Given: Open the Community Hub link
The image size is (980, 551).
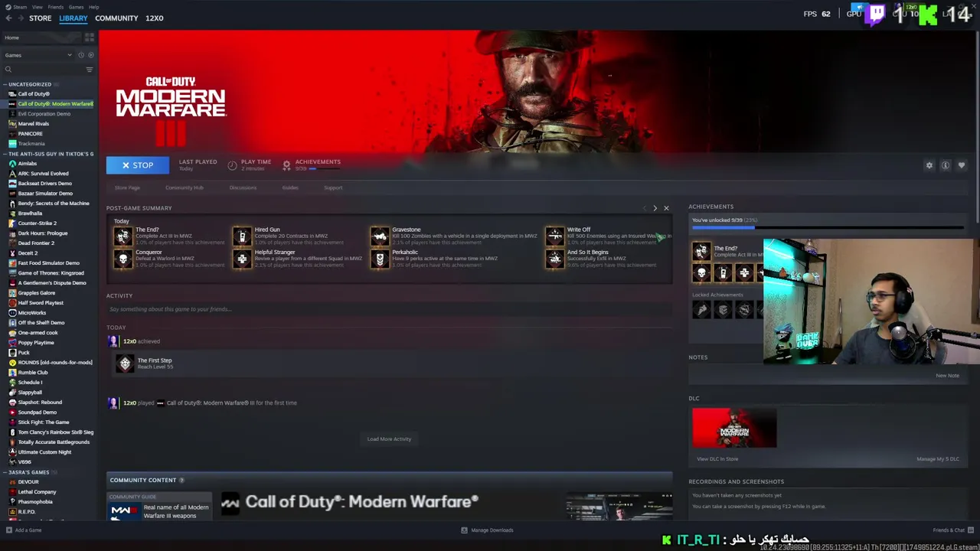Looking at the screenshot, I should pos(185,187).
